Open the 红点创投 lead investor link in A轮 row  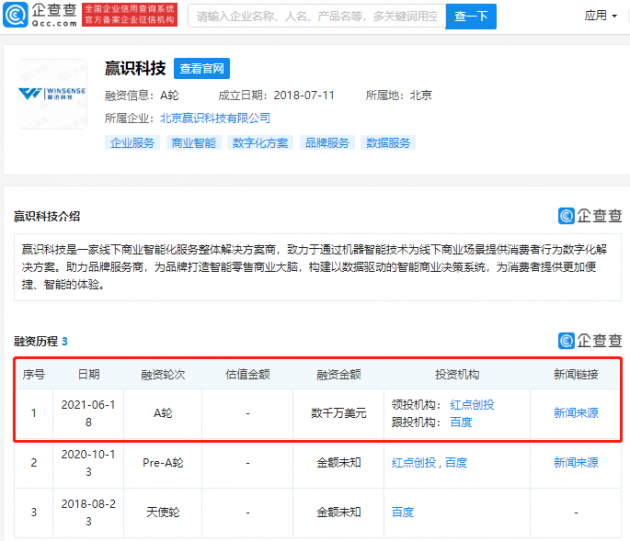[x=472, y=405]
